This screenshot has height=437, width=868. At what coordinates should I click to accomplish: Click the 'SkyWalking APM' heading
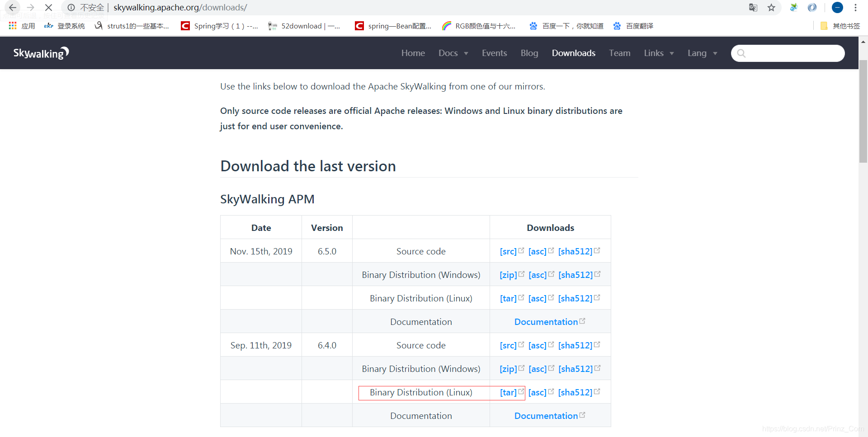point(267,199)
